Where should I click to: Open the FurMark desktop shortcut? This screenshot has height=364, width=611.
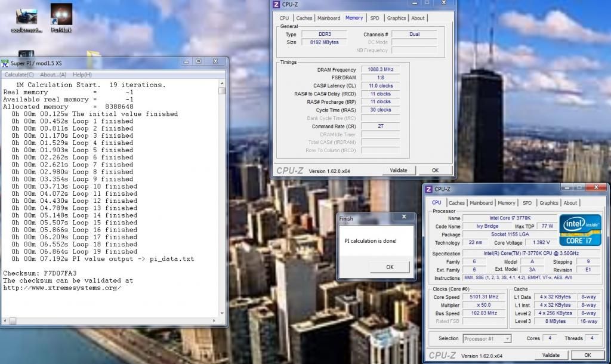(x=61, y=16)
